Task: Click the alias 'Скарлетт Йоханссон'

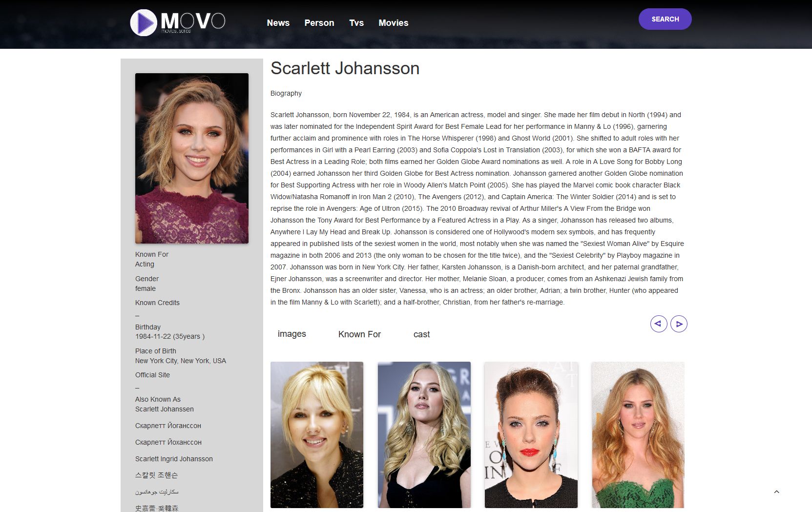Action: pyautogui.click(x=168, y=442)
